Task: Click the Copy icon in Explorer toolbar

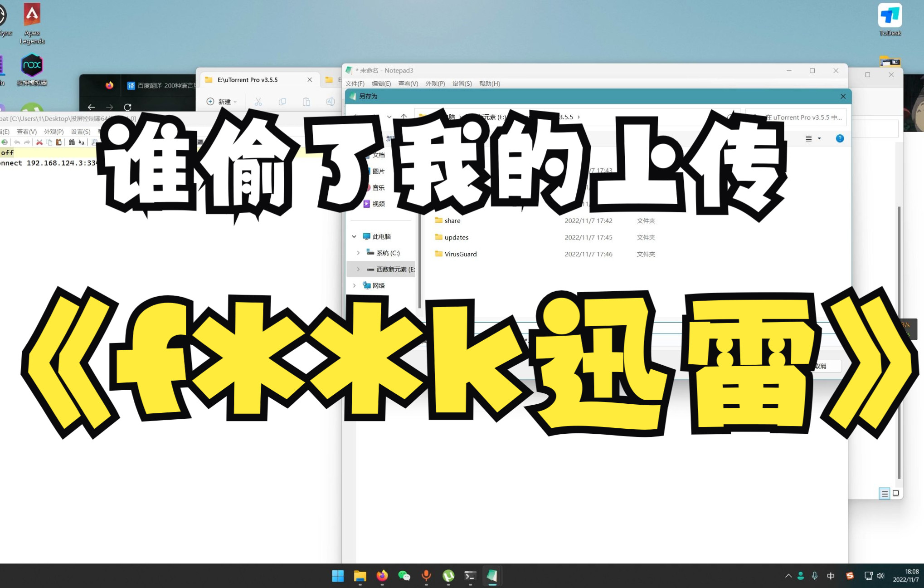Action: click(x=282, y=102)
